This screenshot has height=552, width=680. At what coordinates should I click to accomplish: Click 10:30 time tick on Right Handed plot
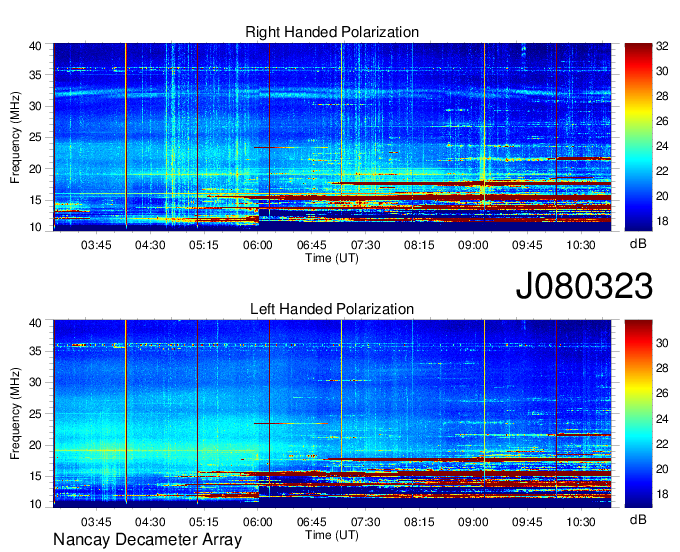pyautogui.click(x=581, y=245)
